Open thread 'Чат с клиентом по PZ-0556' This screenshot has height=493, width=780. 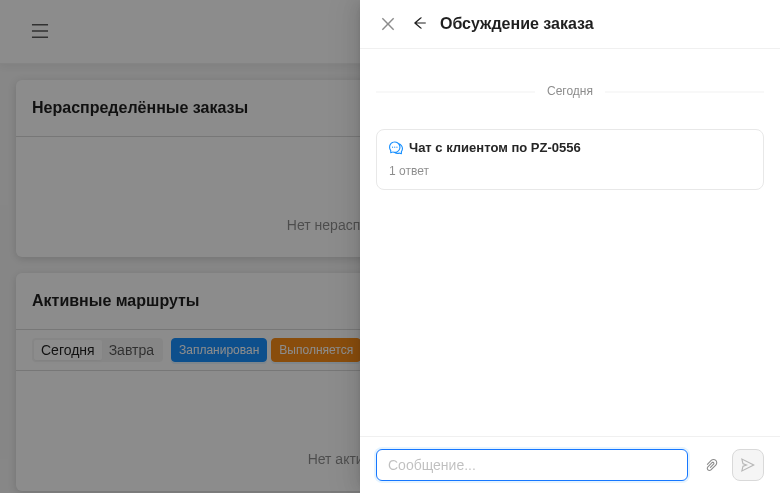(494, 148)
